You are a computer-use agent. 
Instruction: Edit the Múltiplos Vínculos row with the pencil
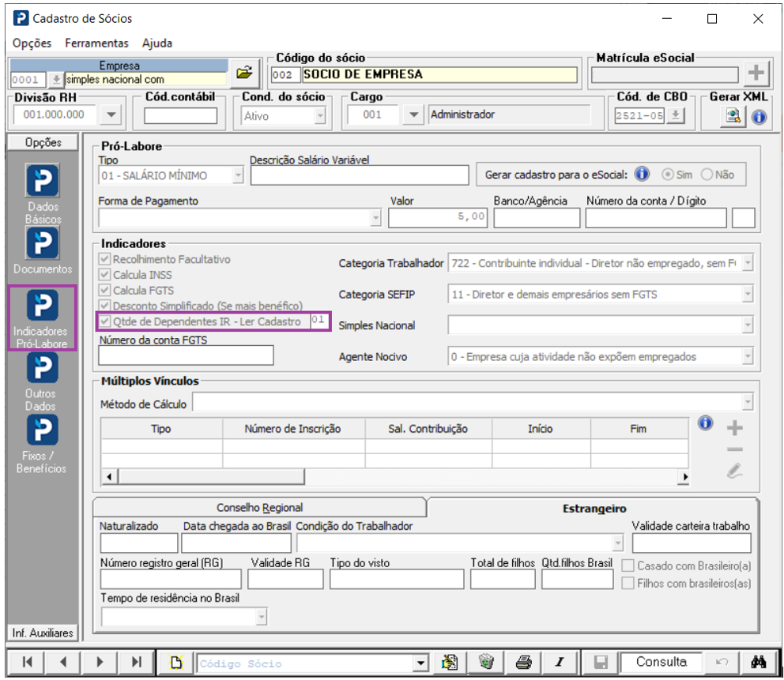click(734, 471)
